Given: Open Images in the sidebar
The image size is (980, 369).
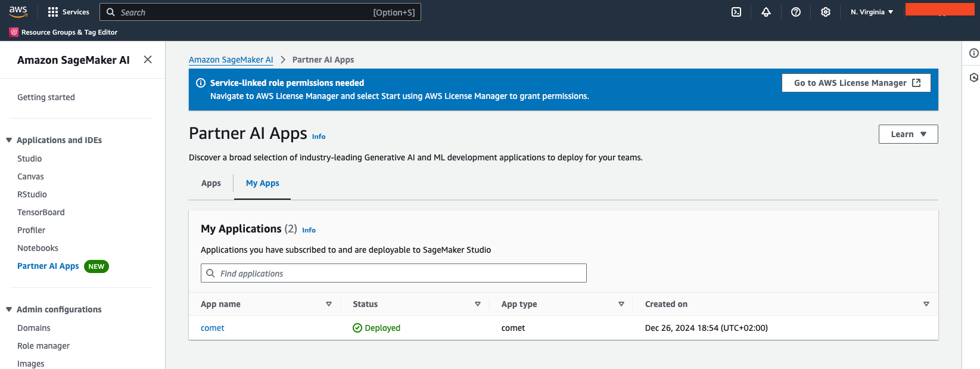Looking at the screenshot, I should [x=31, y=364].
